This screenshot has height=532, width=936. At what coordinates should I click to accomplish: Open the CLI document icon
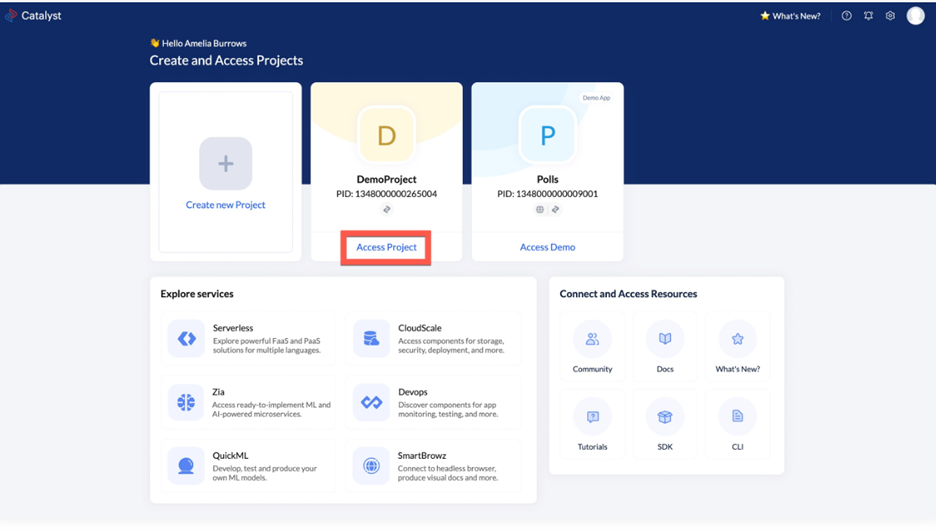click(x=737, y=417)
